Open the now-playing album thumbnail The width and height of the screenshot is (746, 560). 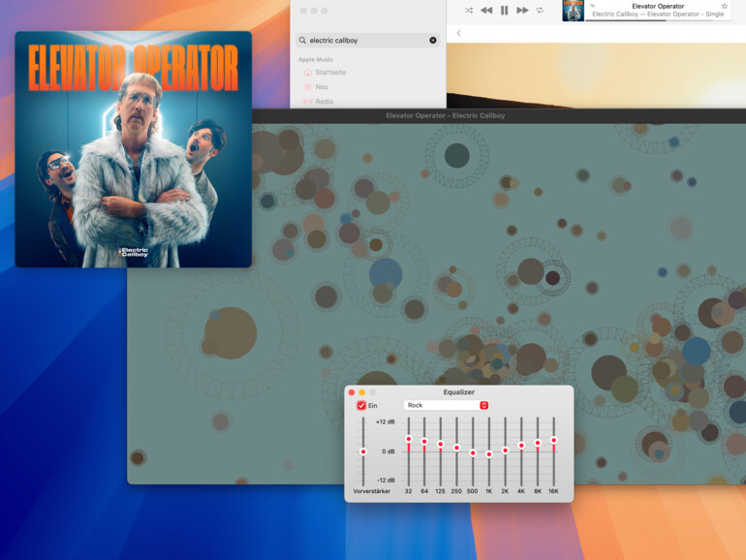[x=573, y=11]
